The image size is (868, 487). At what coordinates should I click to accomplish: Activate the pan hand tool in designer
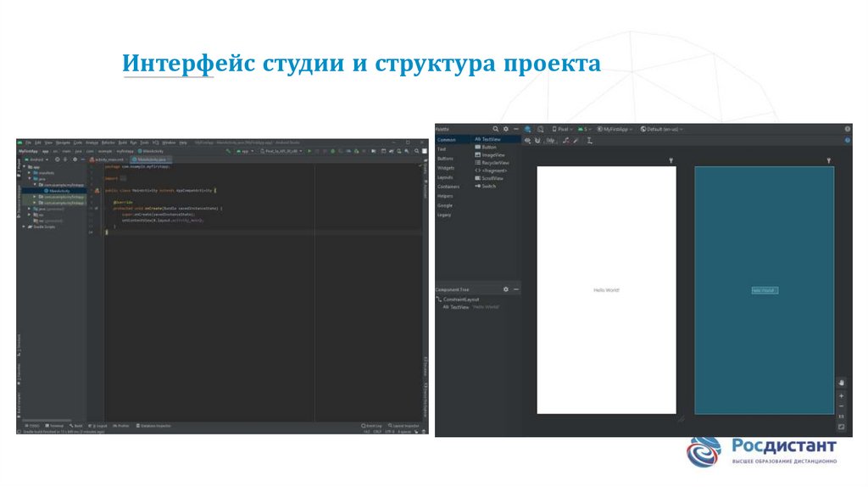tap(841, 383)
